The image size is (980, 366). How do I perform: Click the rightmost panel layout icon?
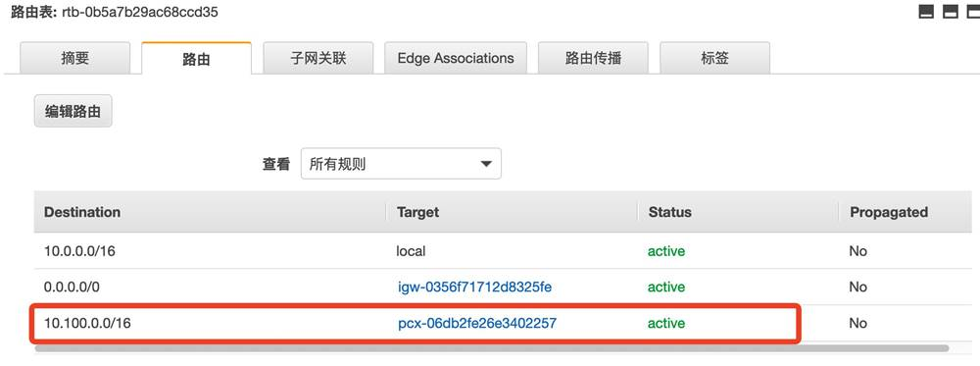click(x=974, y=11)
